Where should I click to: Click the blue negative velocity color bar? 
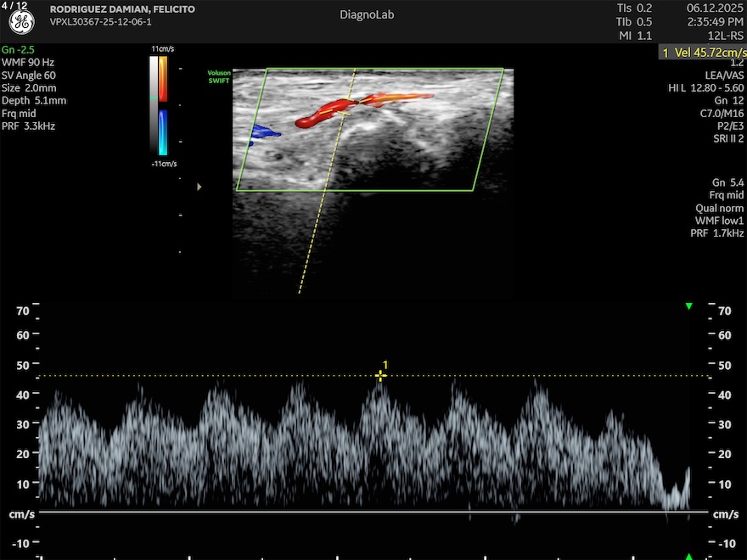tap(163, 132)
